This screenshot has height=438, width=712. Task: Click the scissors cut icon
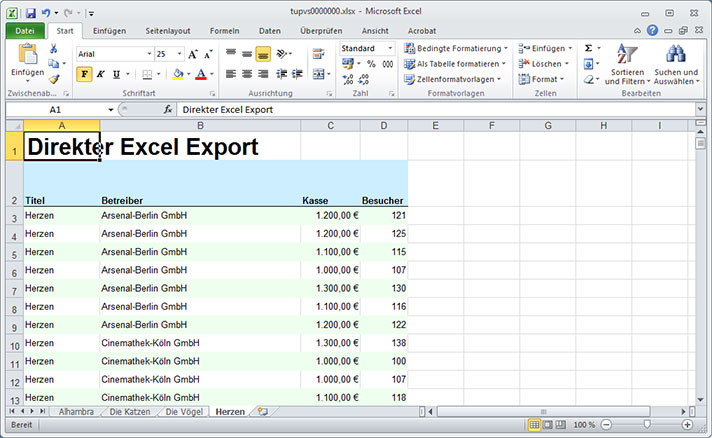click(x=54, y=48)
